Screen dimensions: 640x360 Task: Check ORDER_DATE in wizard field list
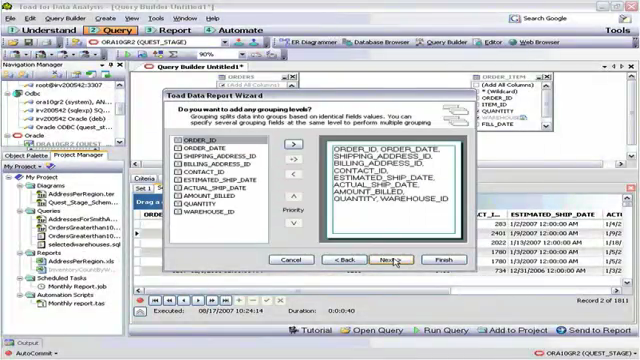(x=178, y=148)
